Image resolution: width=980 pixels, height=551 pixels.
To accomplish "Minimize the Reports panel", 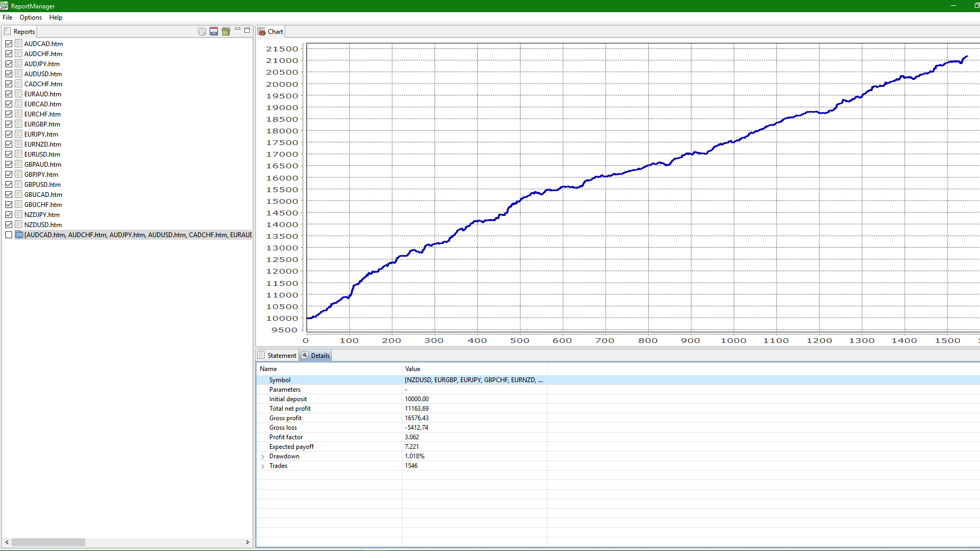I will pos(238,30).
